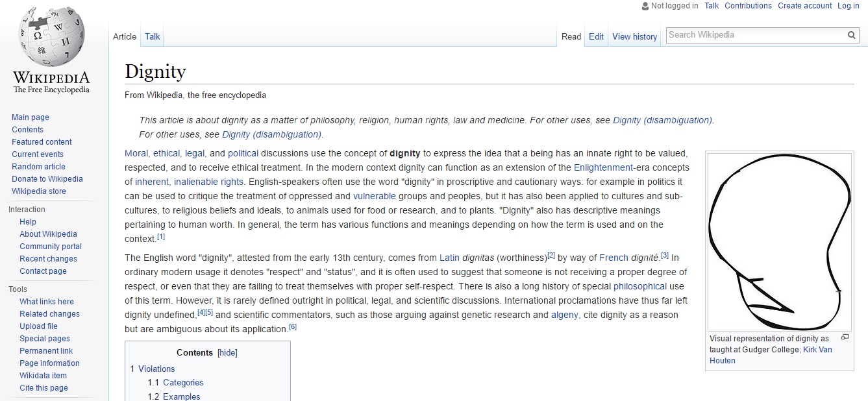Open Special pages link
868x401 pixels.
pos(45,339)
